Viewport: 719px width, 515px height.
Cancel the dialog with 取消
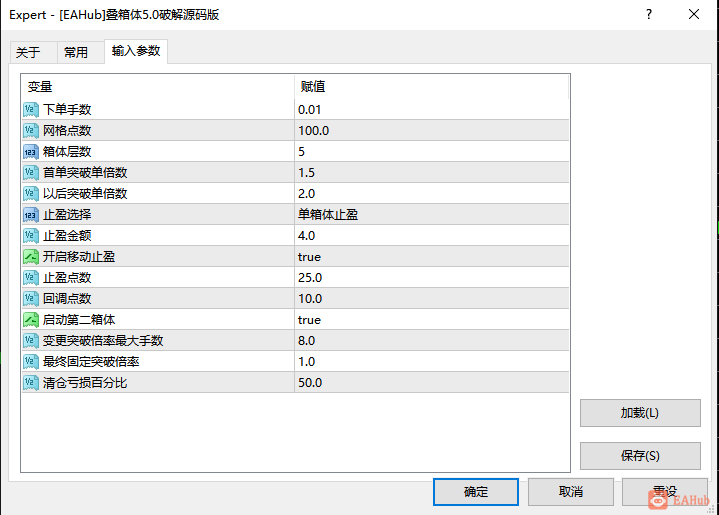click(570, 492)
